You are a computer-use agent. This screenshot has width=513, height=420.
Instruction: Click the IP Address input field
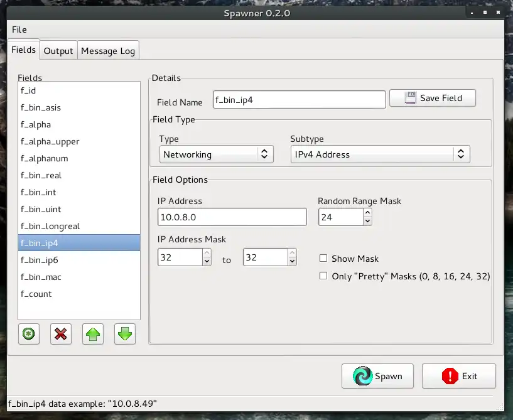[232, 217]
